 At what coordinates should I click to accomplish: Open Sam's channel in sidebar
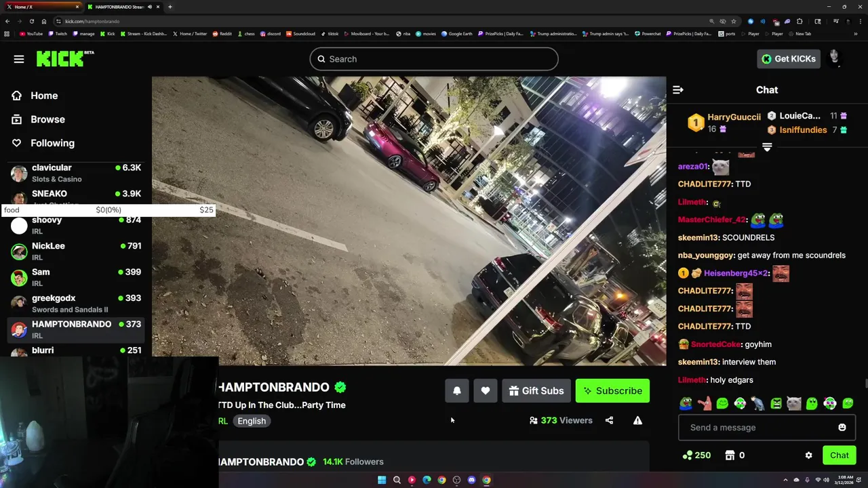pyautogui.click(x=76, y=277)
